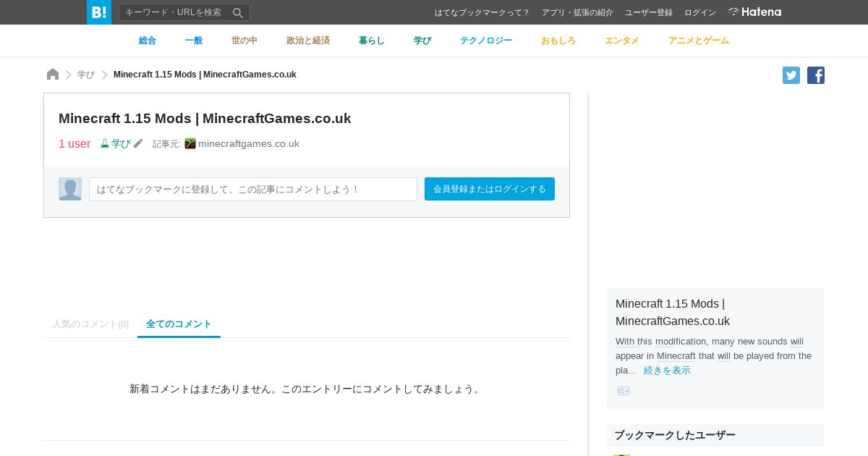This screenshot has width=868, height=456.
Task: Share the entry on Facebook
Action: point(816,75)
